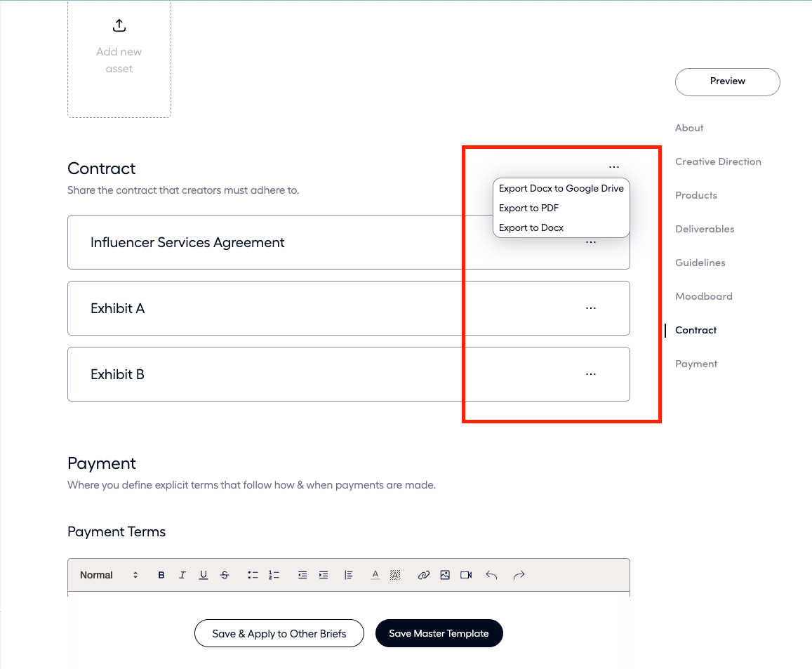Toggle bold formatting in Payment Terms editor

click(161, 575)
